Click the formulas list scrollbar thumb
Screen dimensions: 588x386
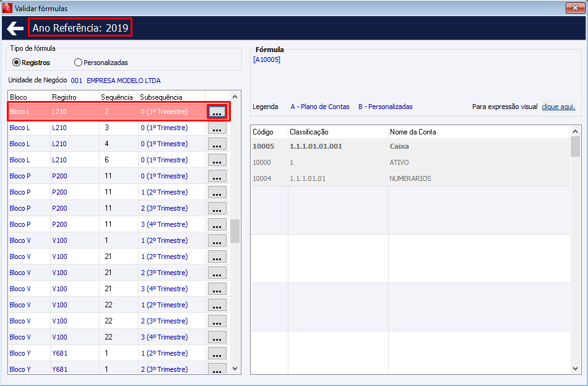coord(235,231)
